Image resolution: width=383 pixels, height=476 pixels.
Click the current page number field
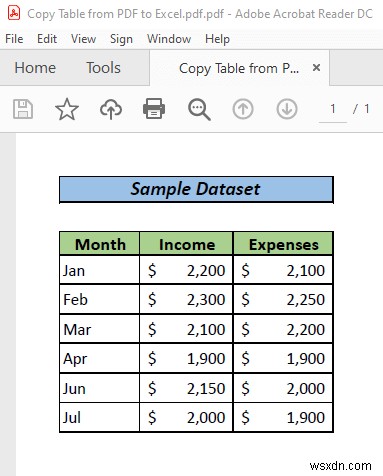[333, 109]
